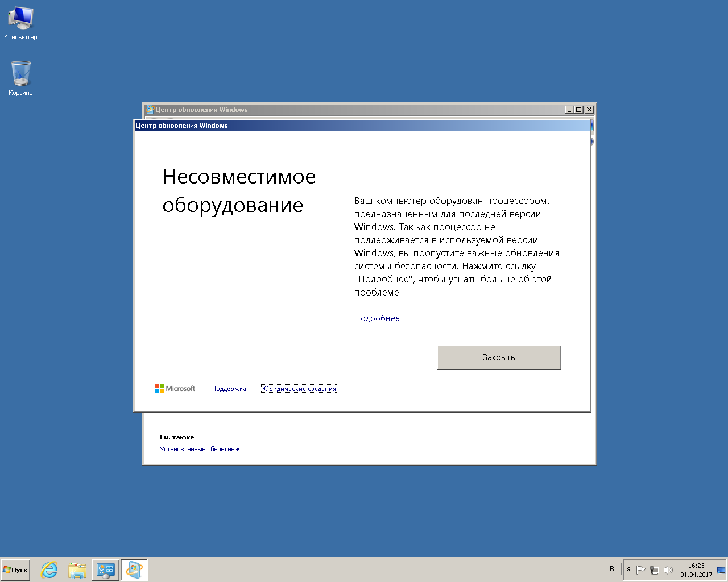Click the Action Center flag tray icon

[641, 569]
